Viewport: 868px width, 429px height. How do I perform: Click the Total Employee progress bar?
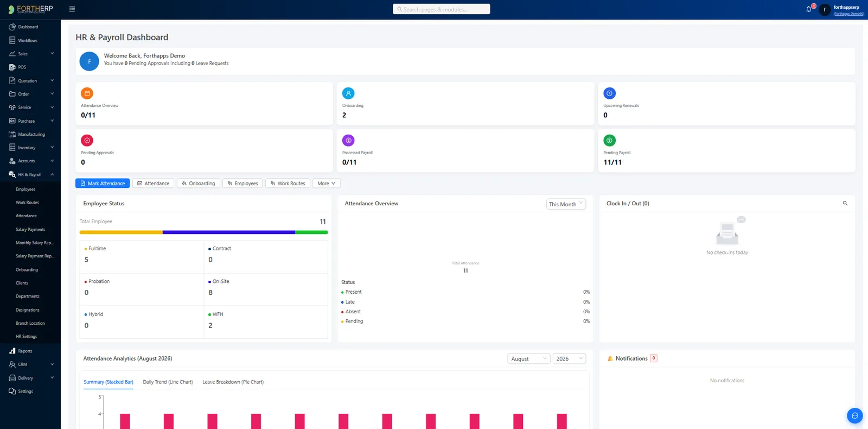click(x=203, y=232)
